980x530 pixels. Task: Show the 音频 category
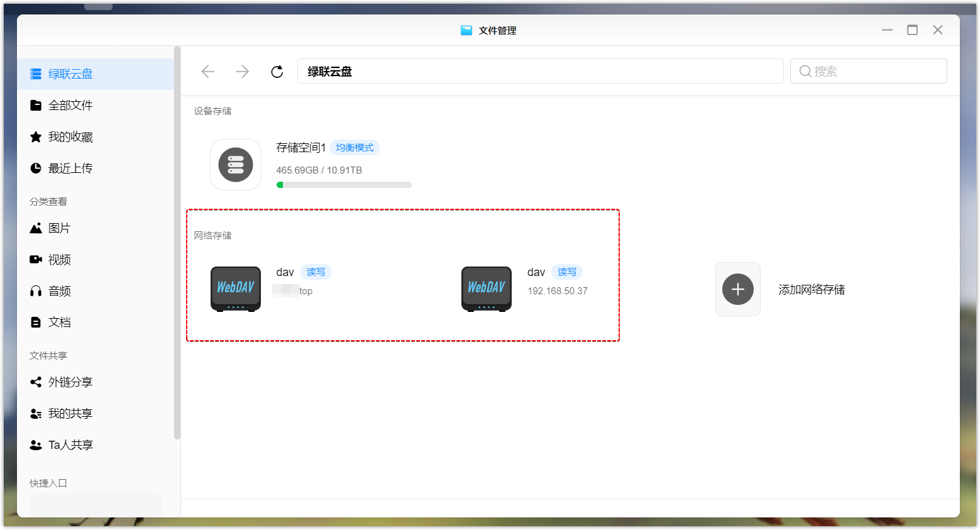(96, 290)
